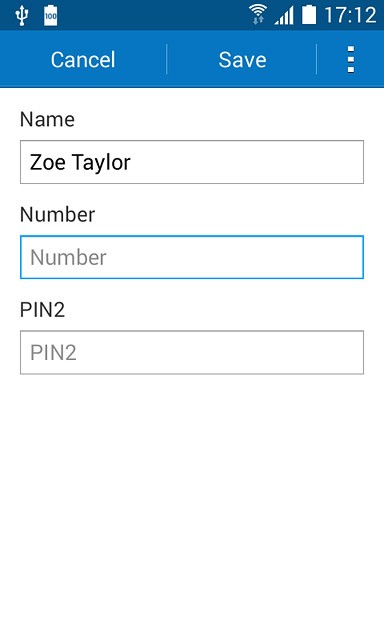Tap the divider between Cancel and Save
Viewport: 384px width, 640px height.
tap(166, 60)
